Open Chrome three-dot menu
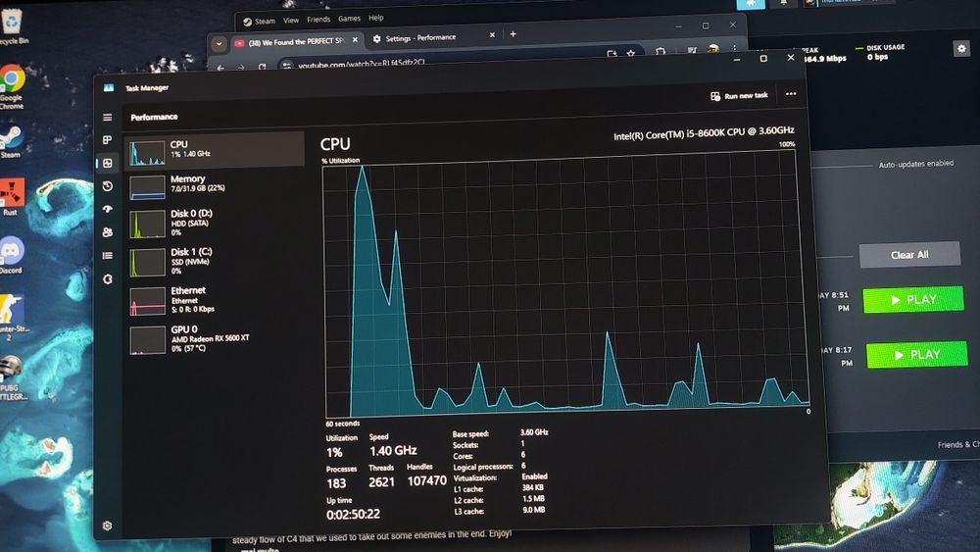The width and height of the screenshot is (980, 552). [734, 48]
